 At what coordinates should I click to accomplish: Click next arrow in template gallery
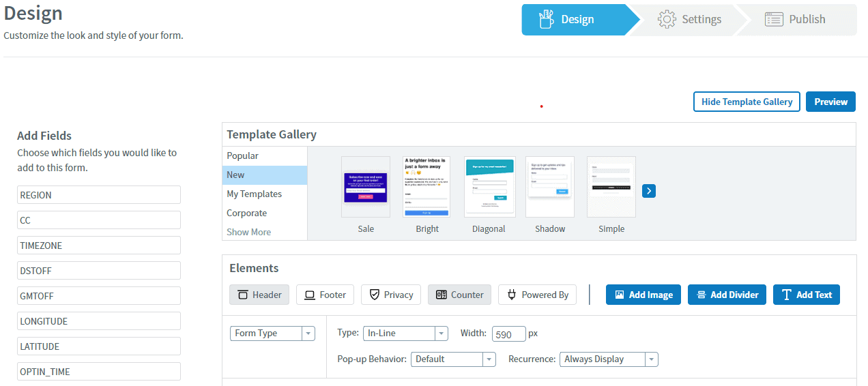(x=649, y=191)
